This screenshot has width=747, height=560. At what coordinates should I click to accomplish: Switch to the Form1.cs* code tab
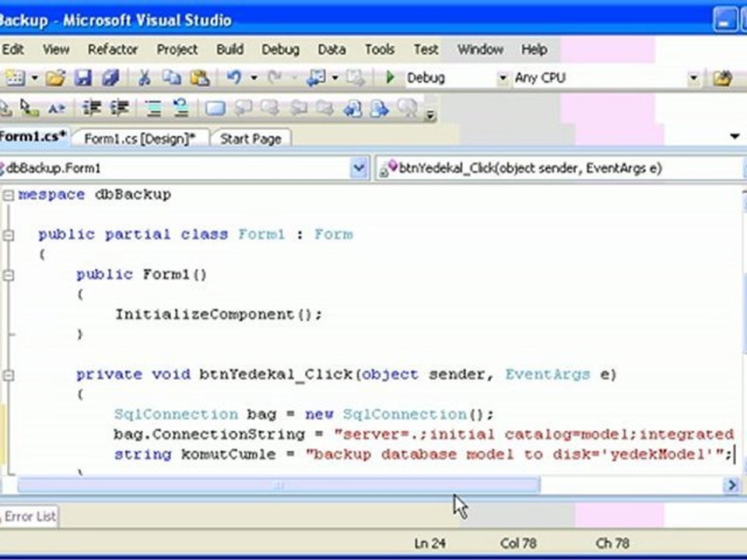[33, 136]
